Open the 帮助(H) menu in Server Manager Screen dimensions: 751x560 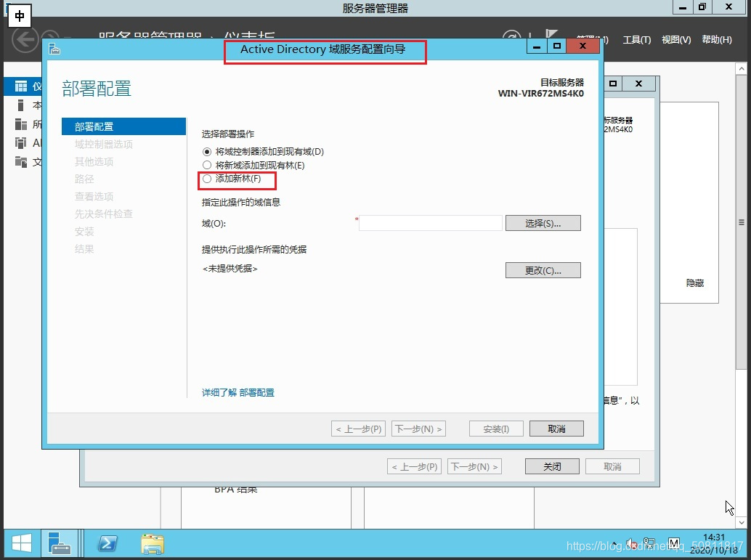tap(717, 40)
